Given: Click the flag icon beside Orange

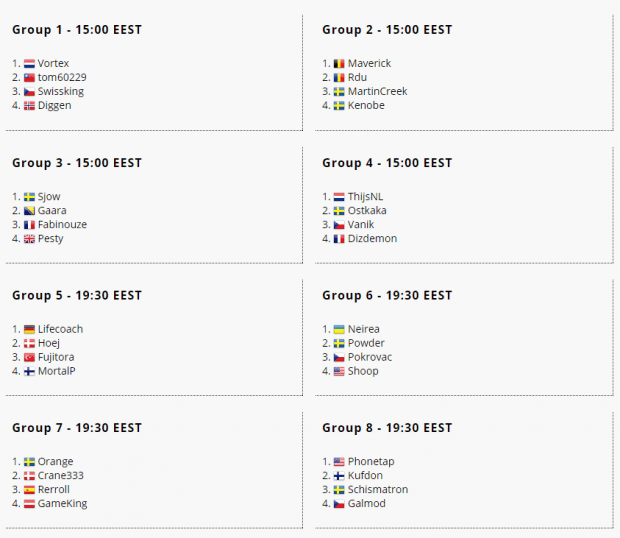Looking at the screenshot, I should point(29,462).
